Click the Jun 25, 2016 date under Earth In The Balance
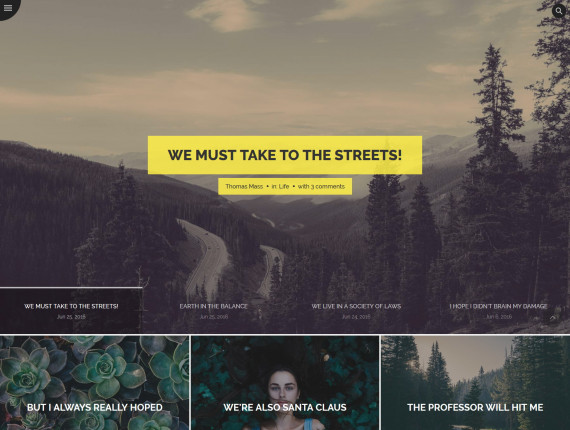 pyautogui.click(x=214, y=317)
